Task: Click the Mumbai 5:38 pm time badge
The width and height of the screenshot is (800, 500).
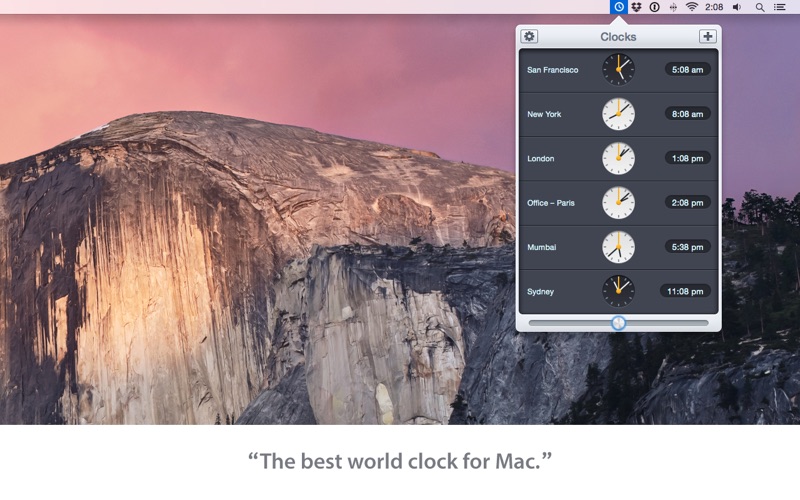Action: click(687, 247)
